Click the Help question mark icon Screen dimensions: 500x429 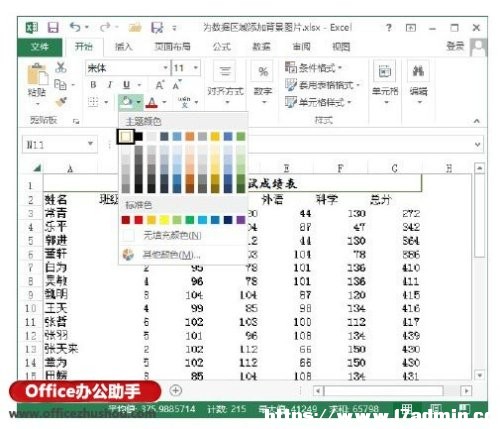(389, 28)
